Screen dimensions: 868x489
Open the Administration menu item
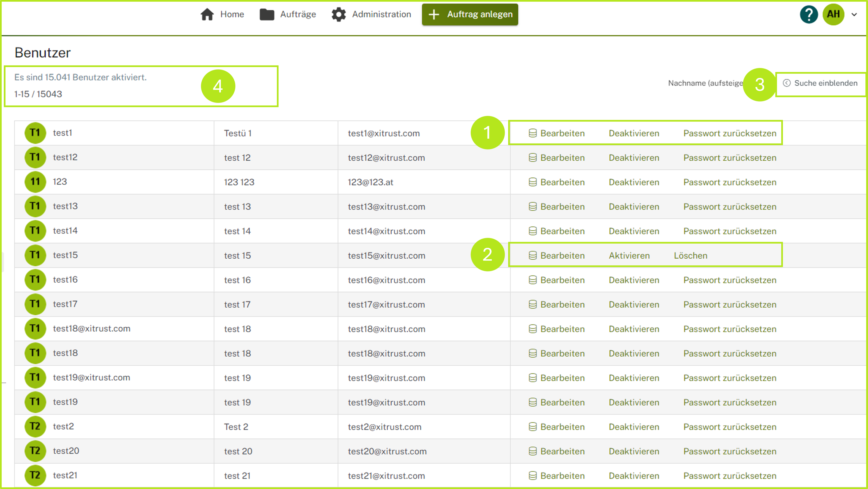pos(381,14)
